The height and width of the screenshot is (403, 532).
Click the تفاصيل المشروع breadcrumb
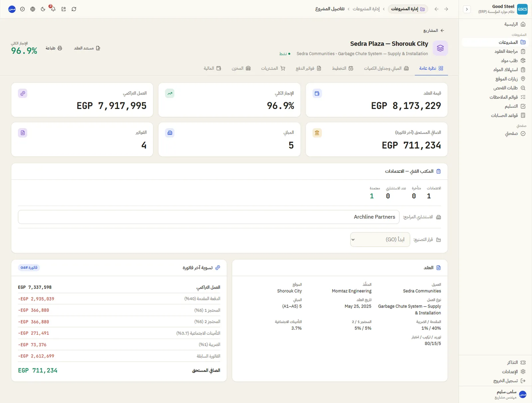[330, 9]
